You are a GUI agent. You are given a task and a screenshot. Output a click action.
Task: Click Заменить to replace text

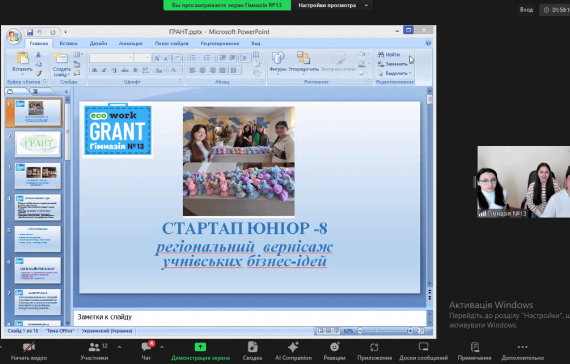coord(393,64)
